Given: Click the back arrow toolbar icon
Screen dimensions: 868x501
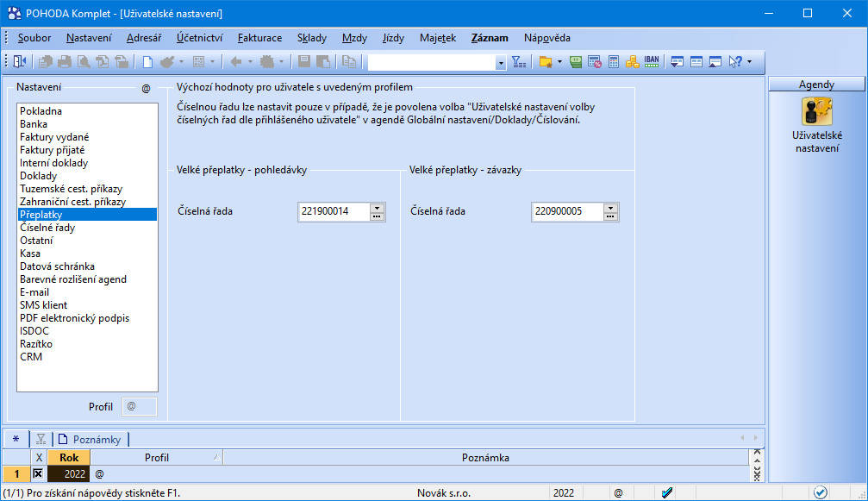Looking at the screenshot, I should coord(236,61).
